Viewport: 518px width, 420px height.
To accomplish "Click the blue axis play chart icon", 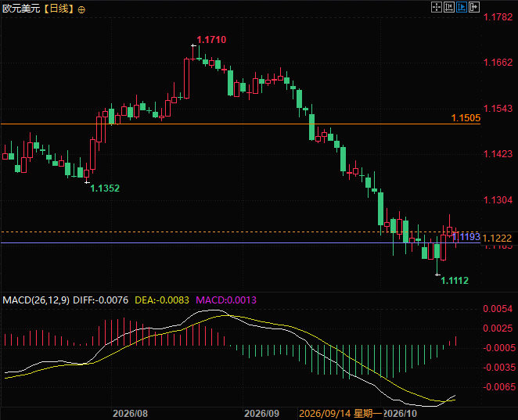I will [462, 7].
